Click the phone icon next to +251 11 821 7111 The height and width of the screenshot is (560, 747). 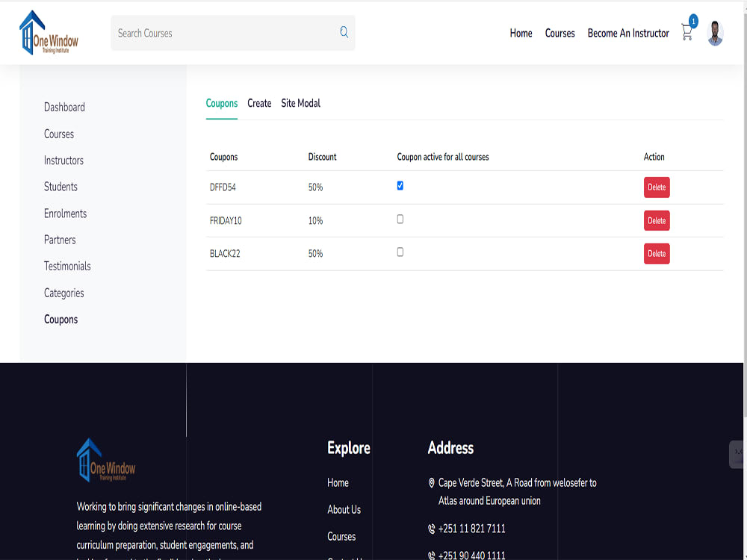click(x=431, y=529)
